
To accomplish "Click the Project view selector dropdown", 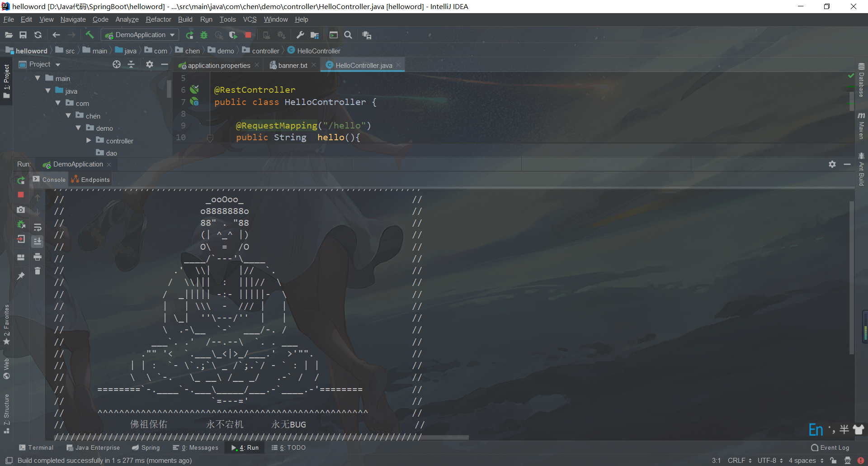I will pos(40,64).
